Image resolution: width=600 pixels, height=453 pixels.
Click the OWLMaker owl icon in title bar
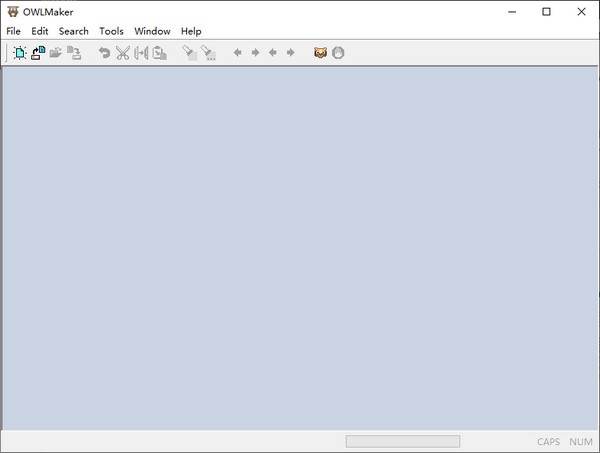12,11
